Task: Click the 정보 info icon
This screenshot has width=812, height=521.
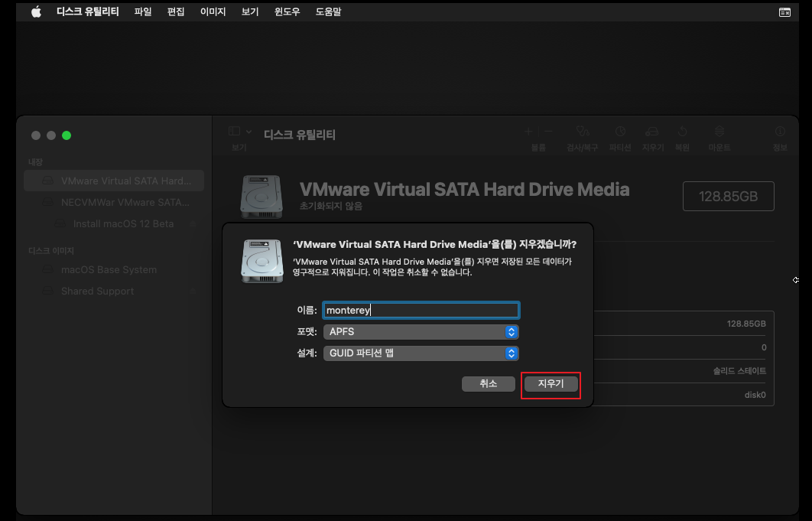Action: tap(780, 132)
